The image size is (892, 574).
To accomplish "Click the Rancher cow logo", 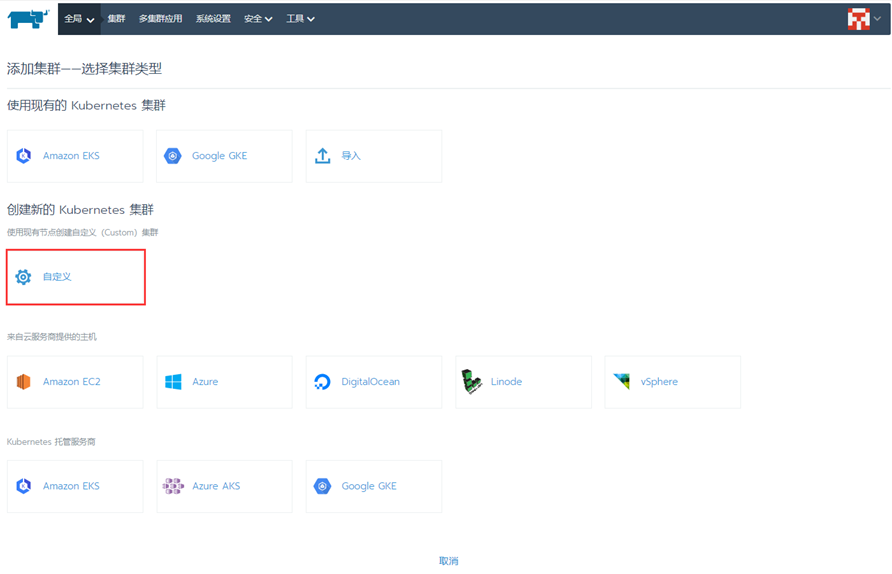I will click(x=27, y=19).
